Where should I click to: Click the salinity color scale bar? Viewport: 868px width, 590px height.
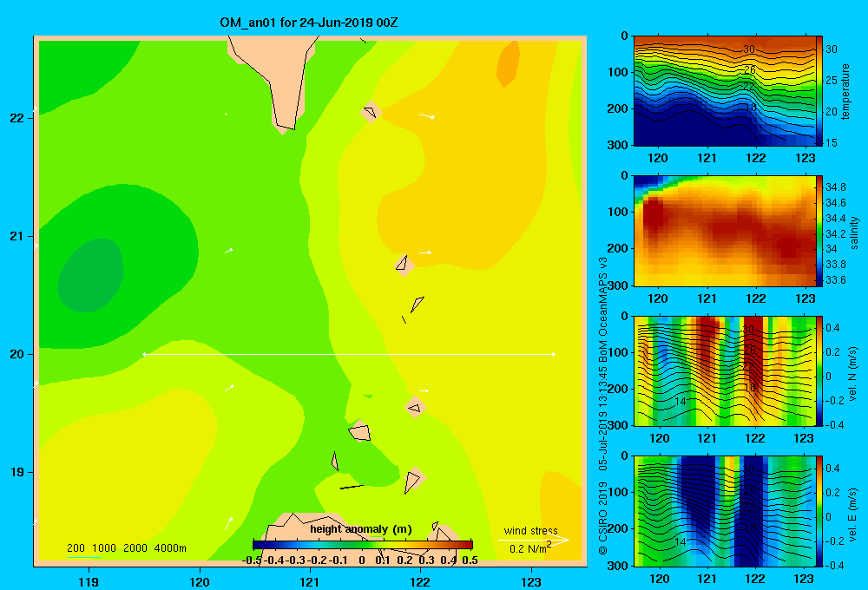[x=819, y=231]
